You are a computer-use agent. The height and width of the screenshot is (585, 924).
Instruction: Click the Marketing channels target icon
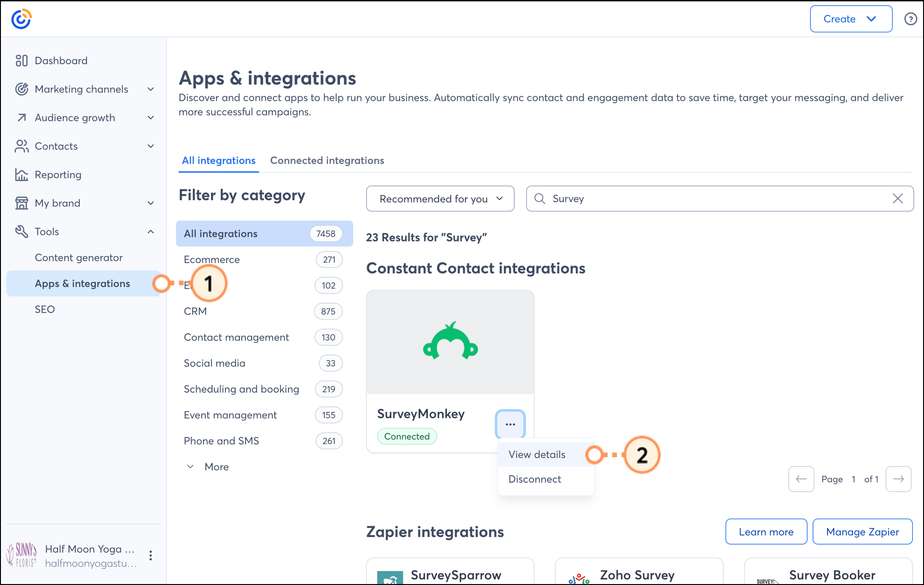[21, 89]
